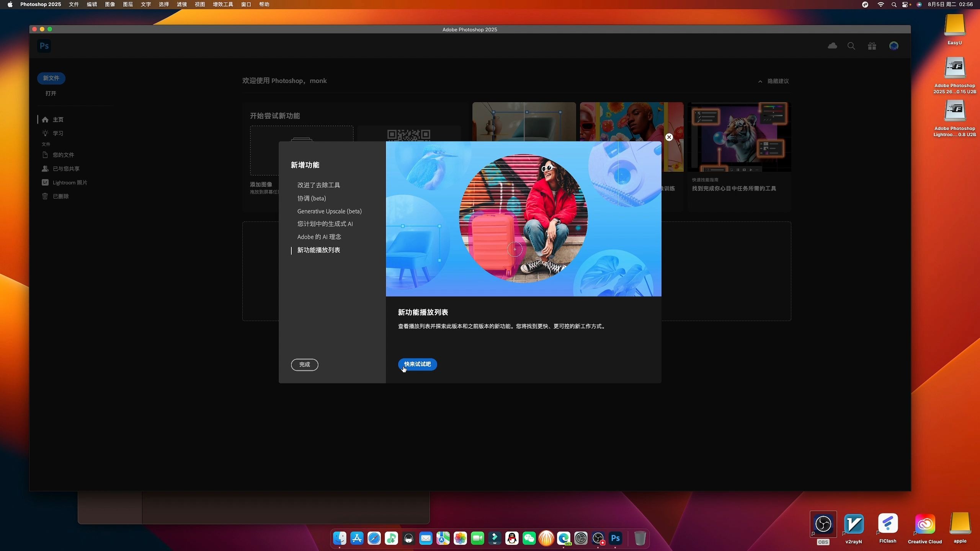The image size is (980, 551).
Task: Open cloud storage status icon
Action: click(832, 46)
